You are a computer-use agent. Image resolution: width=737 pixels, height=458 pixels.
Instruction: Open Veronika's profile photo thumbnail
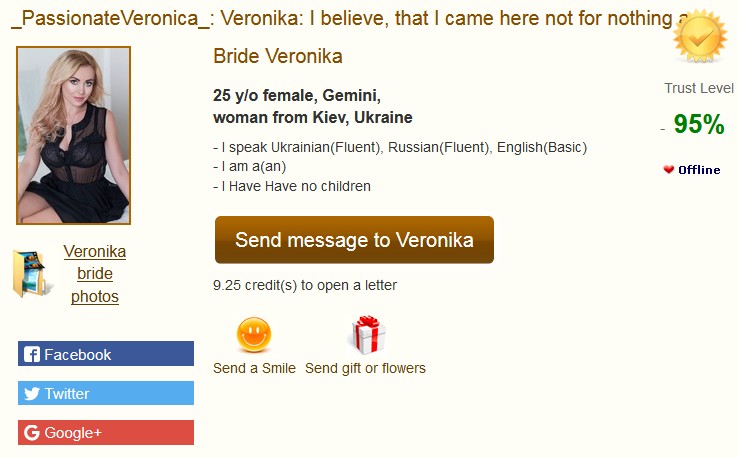[x=73, y=135]
